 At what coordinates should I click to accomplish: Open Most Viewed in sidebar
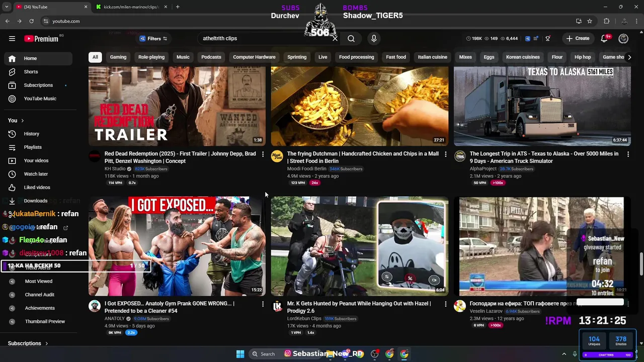(x=38, y=281)
